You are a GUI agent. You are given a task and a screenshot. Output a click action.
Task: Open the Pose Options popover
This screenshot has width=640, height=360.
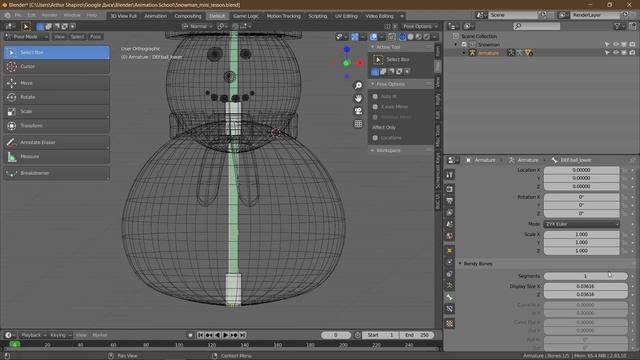[x=420, y=27]
